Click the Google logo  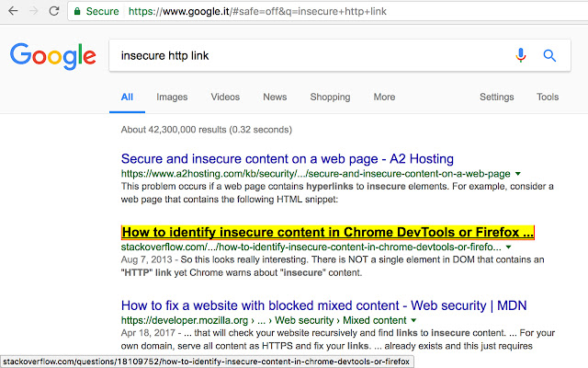click(53, 56)
